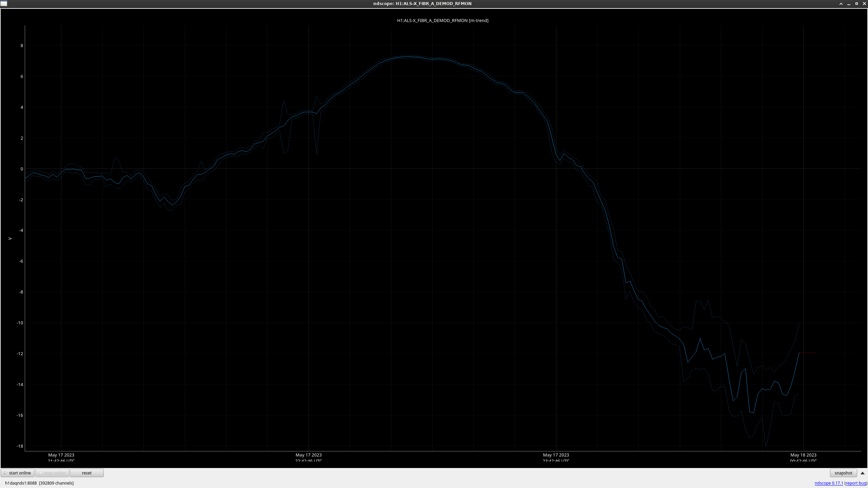This screenshot has width=868, height=488.
Task: Click the H1:ALS-X_FIBR_A_DEMOD_RFMON [m-trend] plot title
Action: click(x=442, y=20)
